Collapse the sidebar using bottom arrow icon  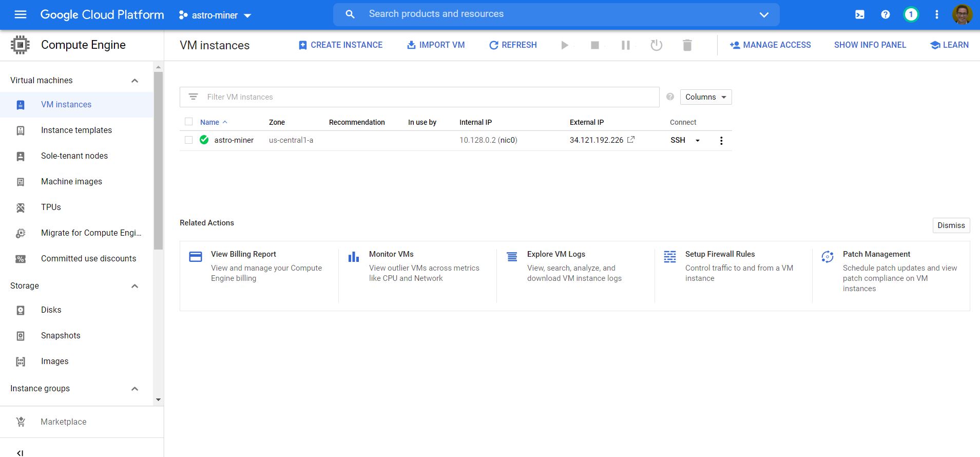click(20, 453)
